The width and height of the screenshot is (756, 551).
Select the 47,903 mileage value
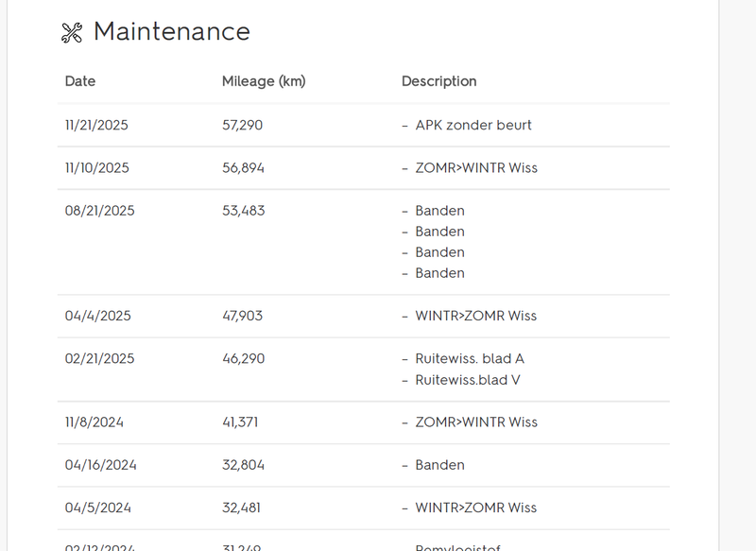pos(243,316)
